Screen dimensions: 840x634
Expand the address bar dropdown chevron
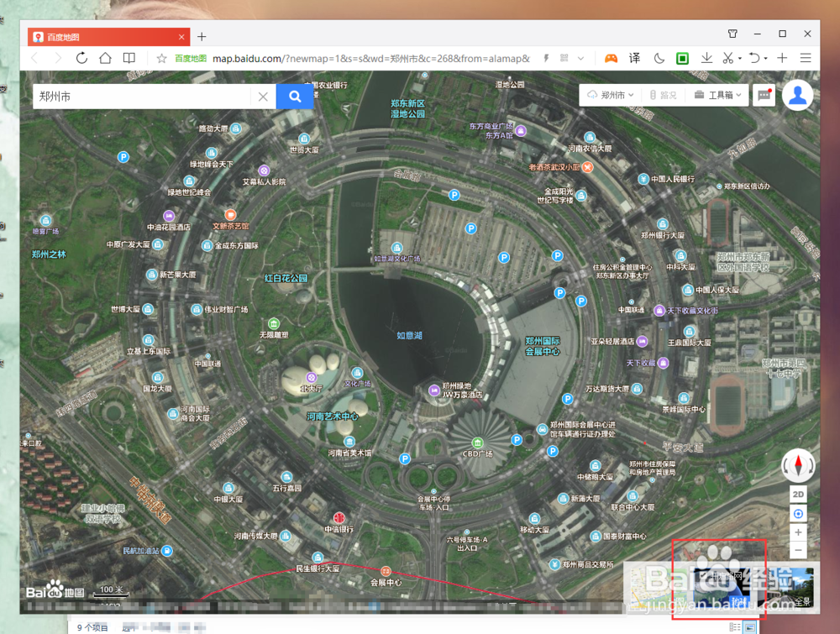click(x=580, y=59)
